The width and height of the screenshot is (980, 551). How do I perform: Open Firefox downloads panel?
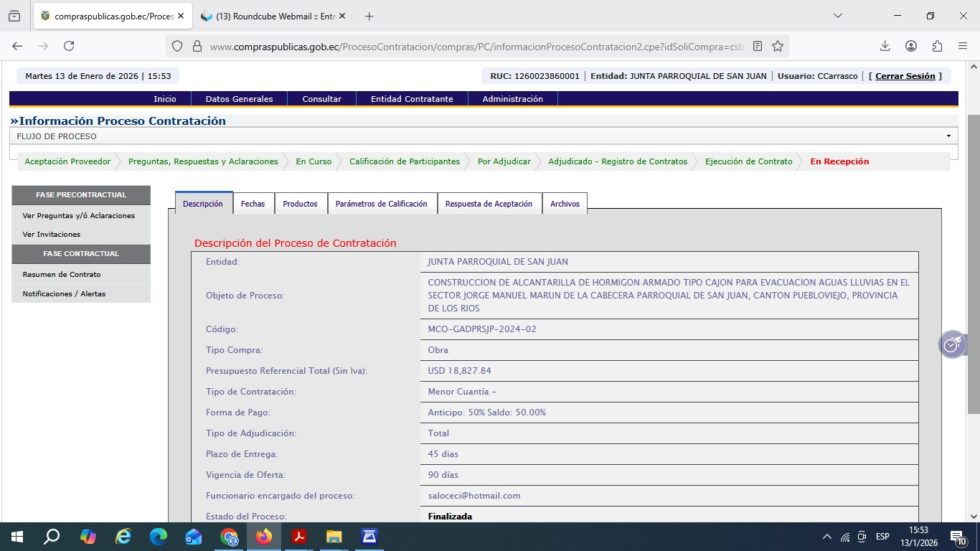point(885,46)
